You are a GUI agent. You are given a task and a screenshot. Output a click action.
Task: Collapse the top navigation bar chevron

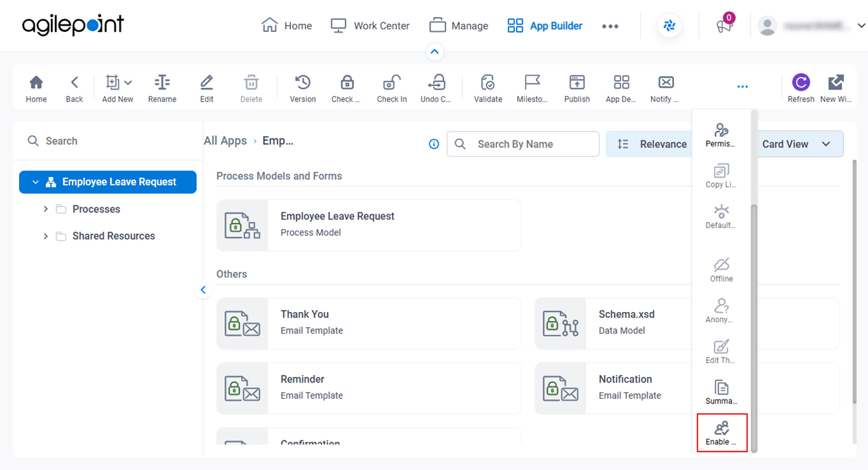435,52
